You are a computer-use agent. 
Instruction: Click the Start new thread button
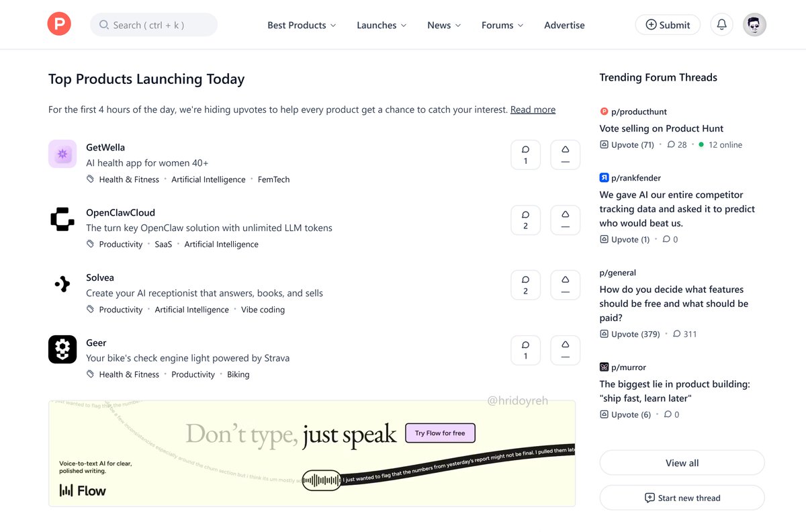682,498
